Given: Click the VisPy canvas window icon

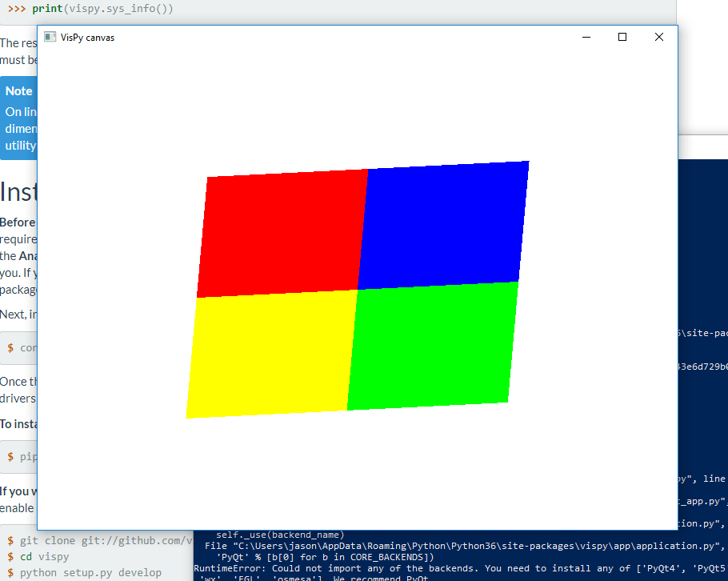Looking at the screenshot, I should coord(50,37).
